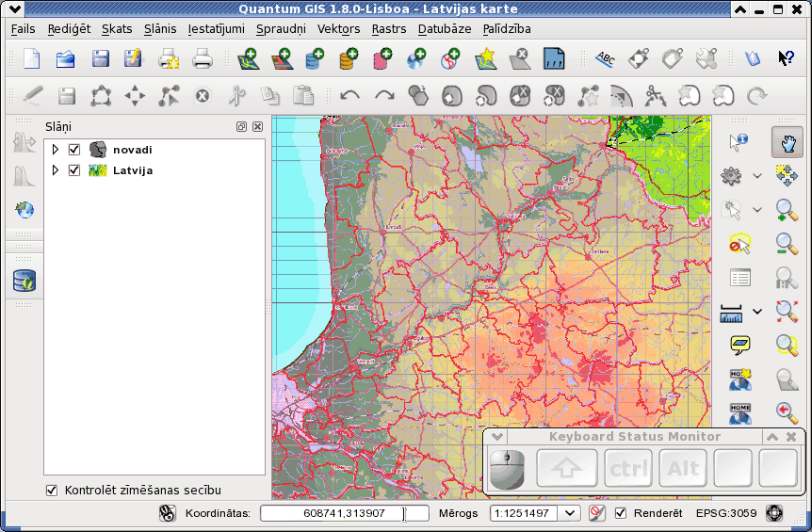Click the Map Tips speech bubble icon
Screen dimensions: 812x532
click(740, 344)
